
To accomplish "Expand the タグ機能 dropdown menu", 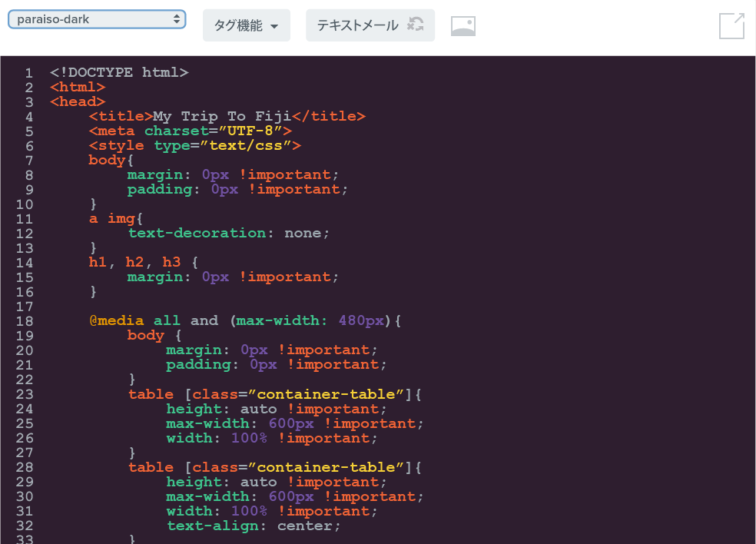I will pos(247,25).
